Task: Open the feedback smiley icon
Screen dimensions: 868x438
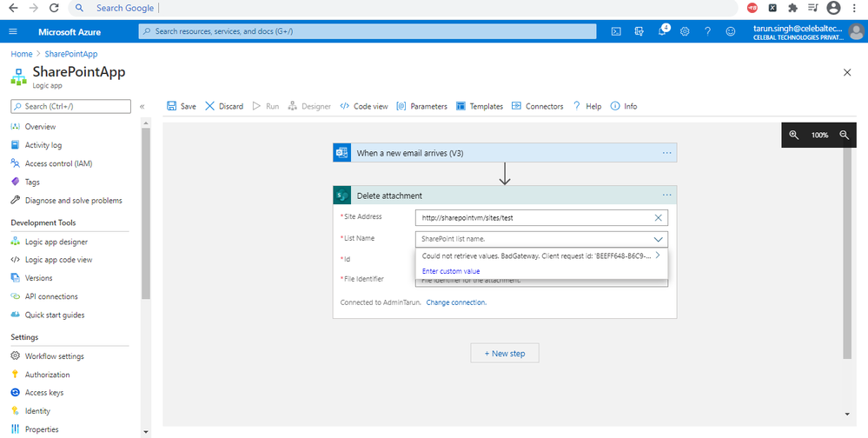Action: (731, 31)
